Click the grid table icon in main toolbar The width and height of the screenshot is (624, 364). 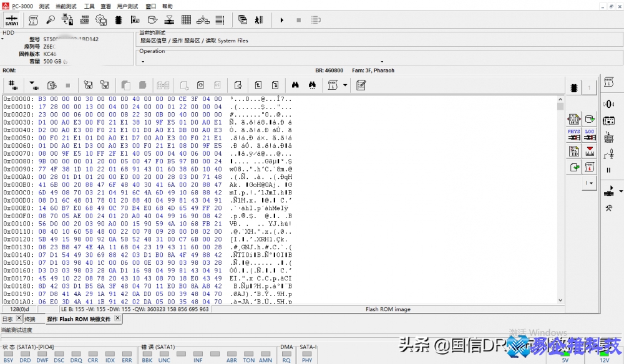tap(186, 20)
